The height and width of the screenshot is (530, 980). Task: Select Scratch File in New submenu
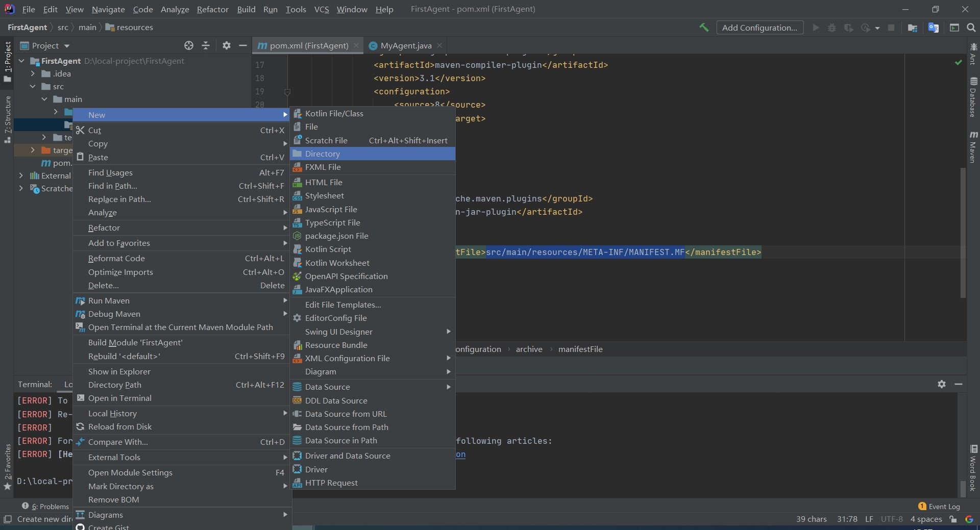click(373, 140)
